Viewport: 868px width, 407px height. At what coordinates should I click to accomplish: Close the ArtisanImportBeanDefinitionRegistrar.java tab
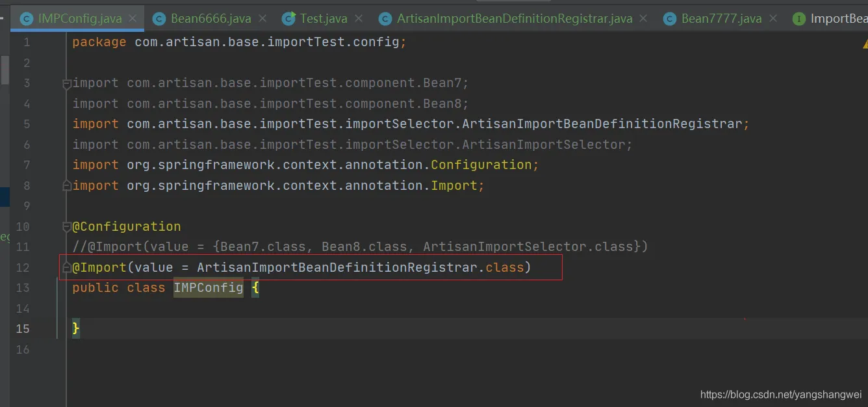644,19
